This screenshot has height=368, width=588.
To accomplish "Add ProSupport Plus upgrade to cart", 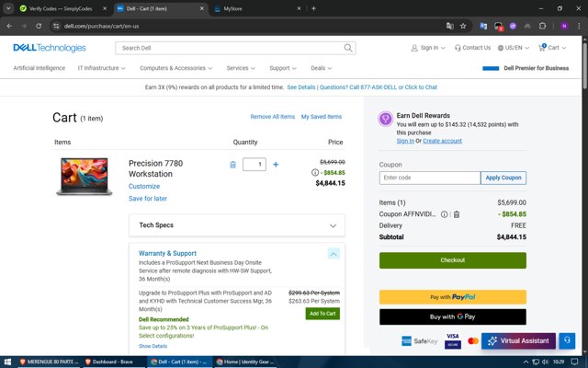I will pyautogui.click(x=322, y=314).
